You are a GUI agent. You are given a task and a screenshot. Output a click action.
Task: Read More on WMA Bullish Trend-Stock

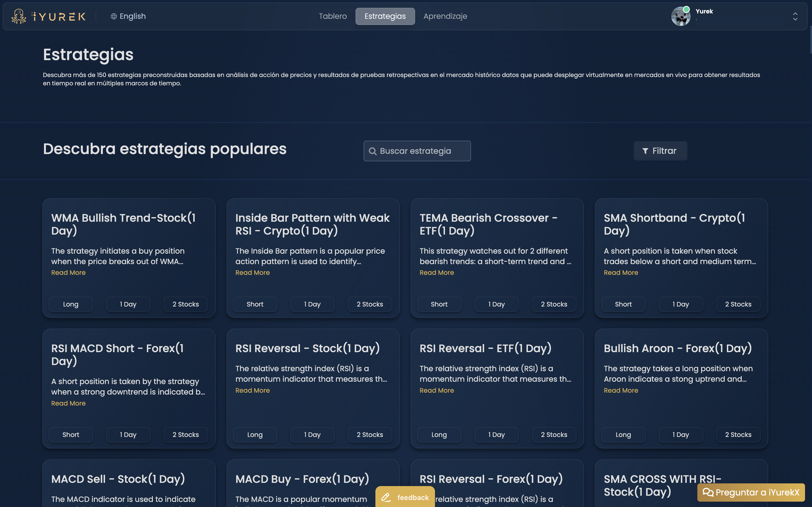[68, 273]
